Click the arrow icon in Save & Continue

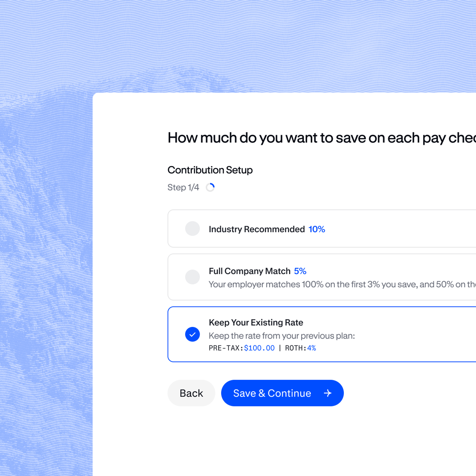tap(327, 393)
